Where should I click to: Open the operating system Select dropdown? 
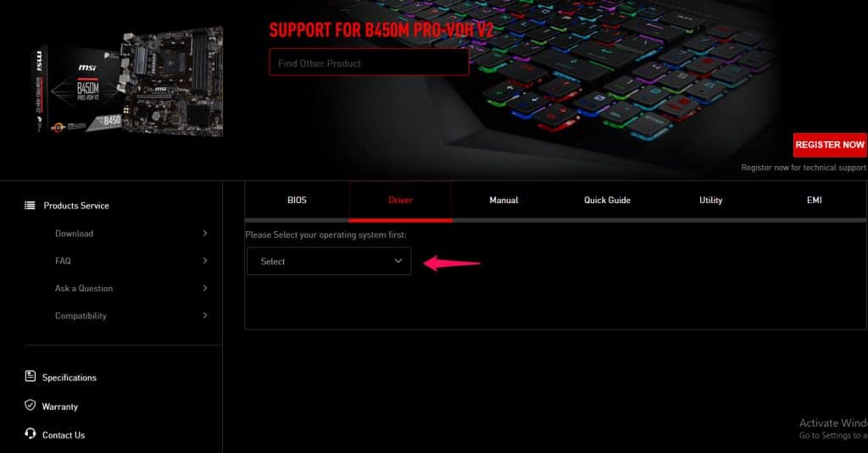(x=329, y=262)
